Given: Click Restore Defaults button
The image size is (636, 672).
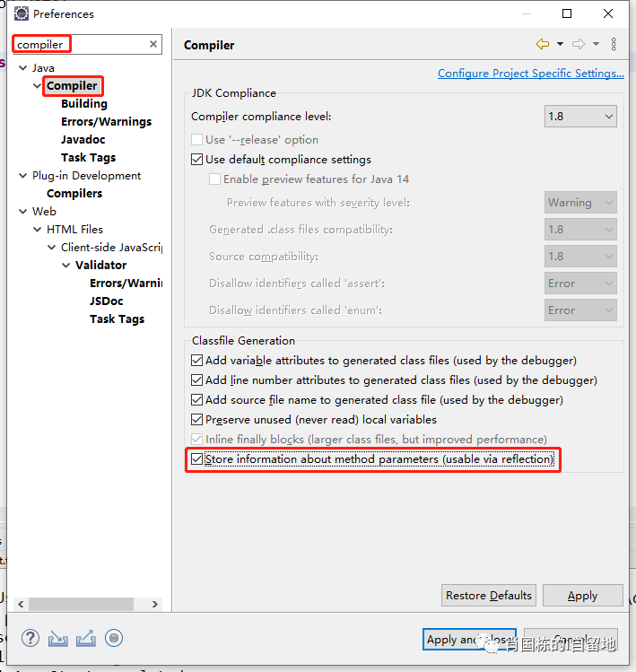Looking at the screenshot, I should (x=489, y=595).
